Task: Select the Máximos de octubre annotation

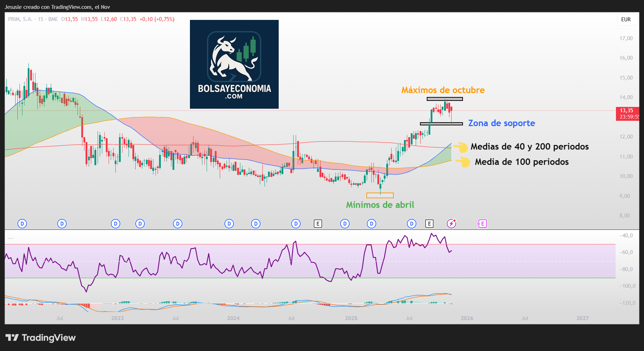Action: click(443, 90)
